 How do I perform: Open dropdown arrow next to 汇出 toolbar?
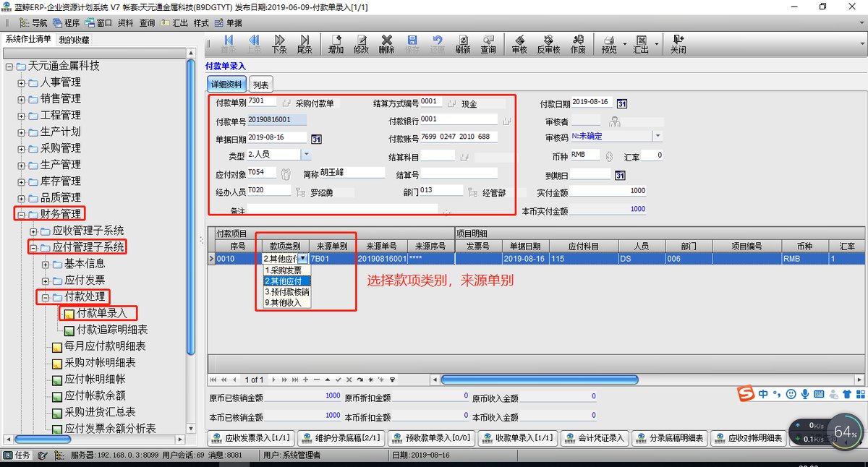(657, 44)
